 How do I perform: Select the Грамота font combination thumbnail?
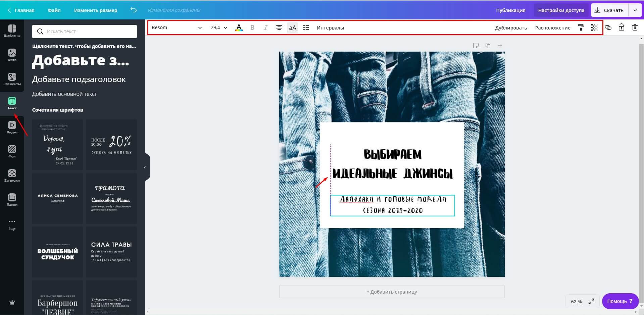(111, 198)
